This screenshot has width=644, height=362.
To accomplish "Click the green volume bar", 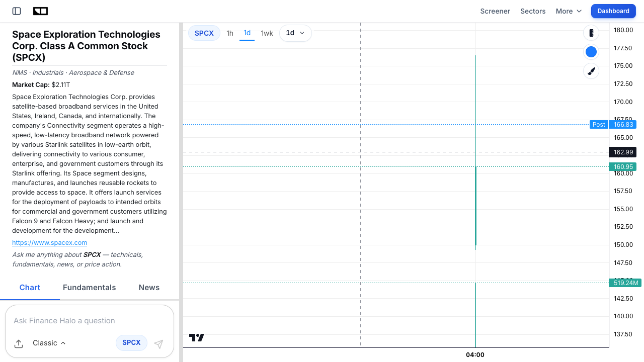I will [475, 315].
